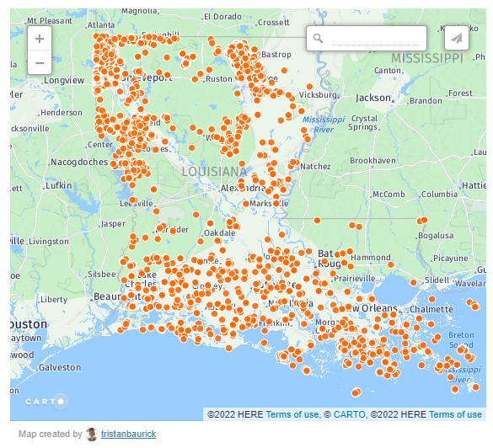The image size is (493, 448).
Task: Open the tristanbaurick profile link
Action: 129,434
